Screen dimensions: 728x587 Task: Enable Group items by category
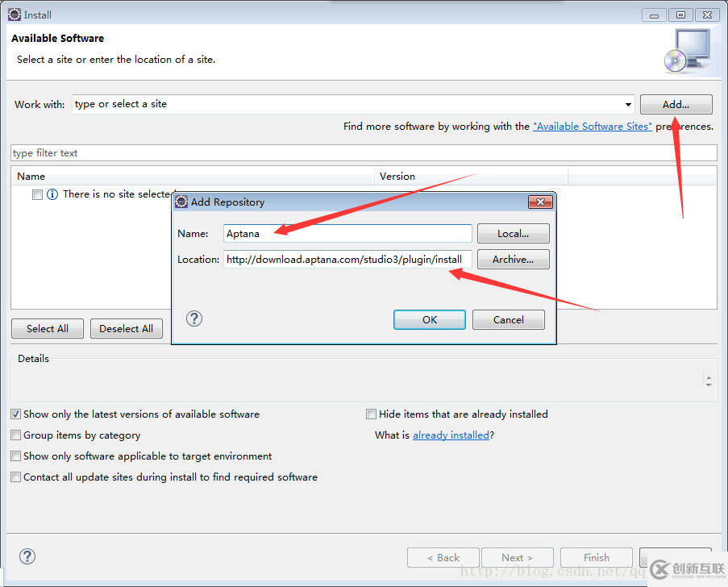(x=16, y=435)
